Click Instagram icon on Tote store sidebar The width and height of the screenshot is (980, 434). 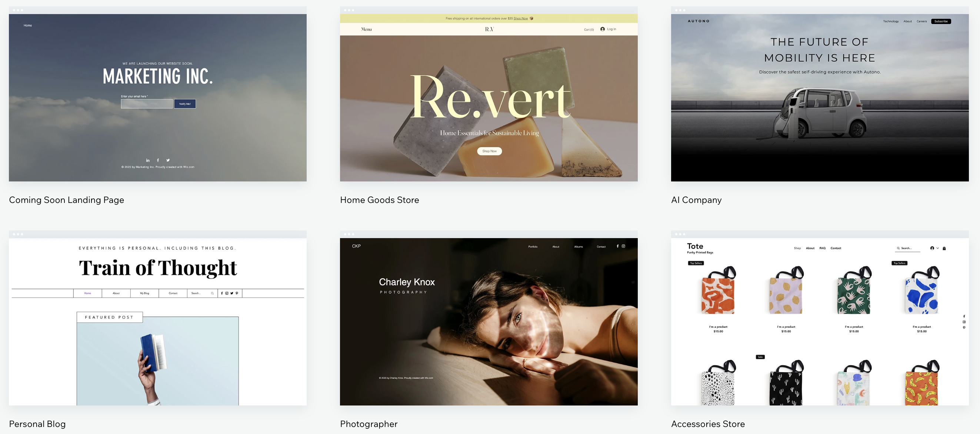pyautogui.click(x=964, y=322)
